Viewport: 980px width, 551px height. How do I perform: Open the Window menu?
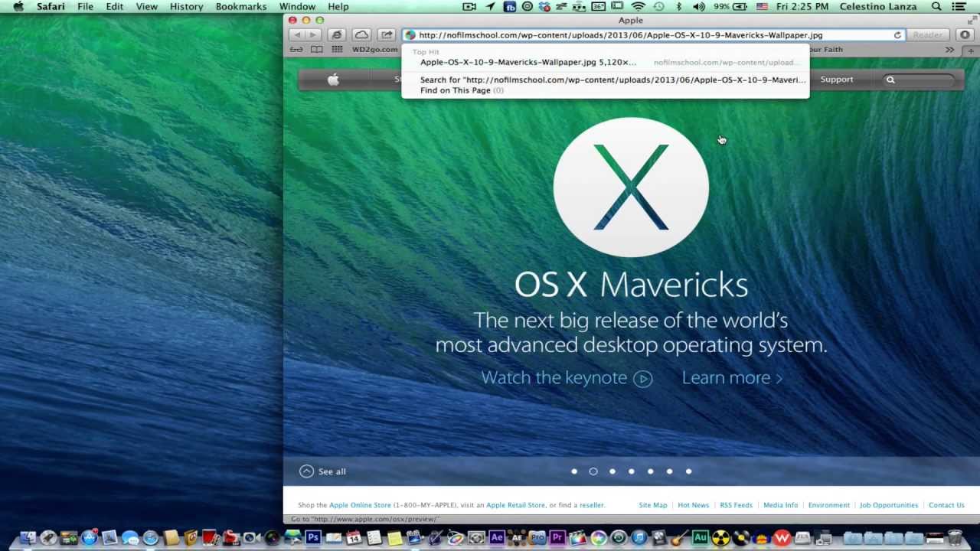pos(297,7)
